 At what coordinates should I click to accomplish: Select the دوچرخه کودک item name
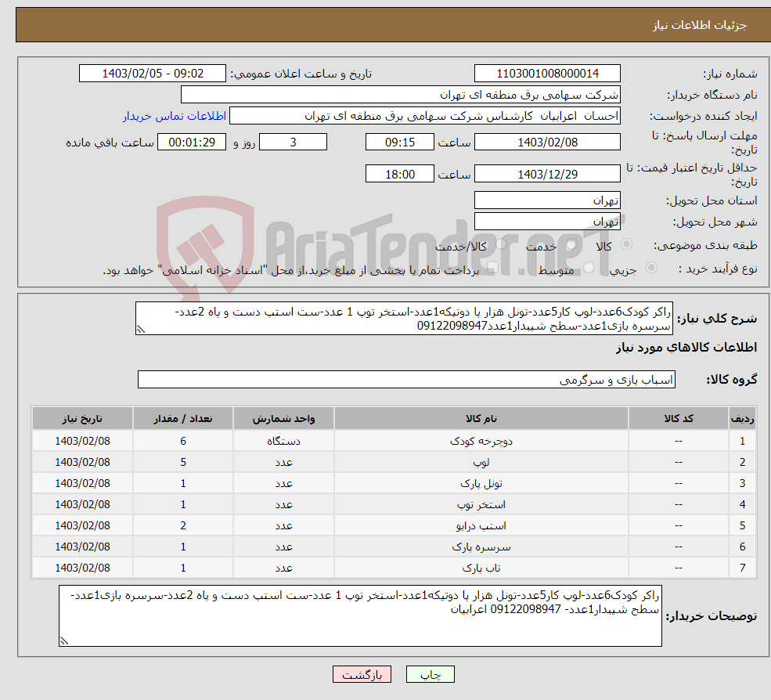point(481,442)
